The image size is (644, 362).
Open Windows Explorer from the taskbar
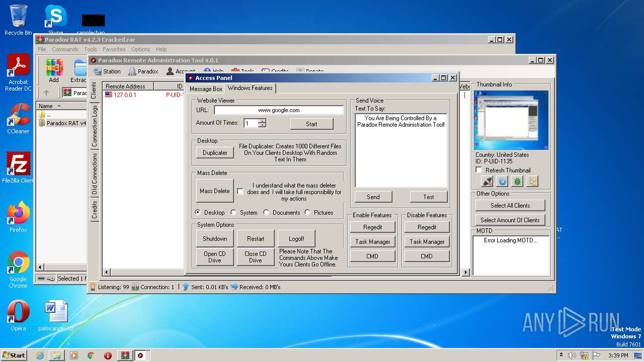pos(57,355)
